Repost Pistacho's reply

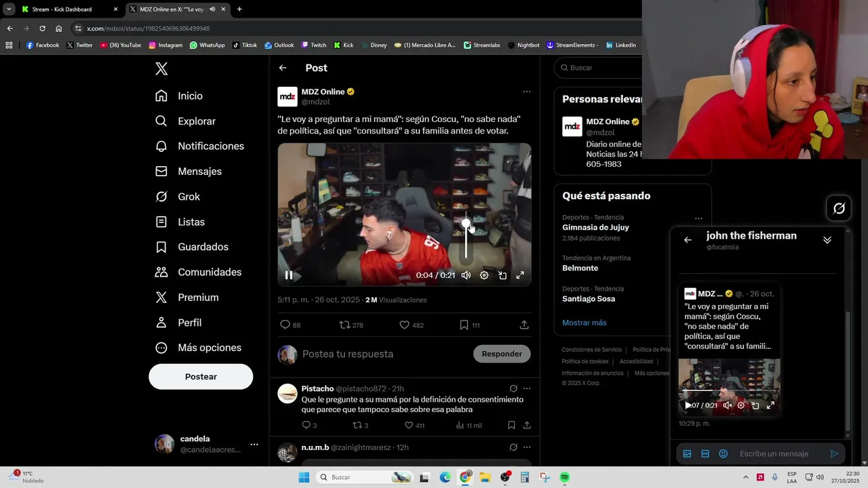[x=360, y=425]
